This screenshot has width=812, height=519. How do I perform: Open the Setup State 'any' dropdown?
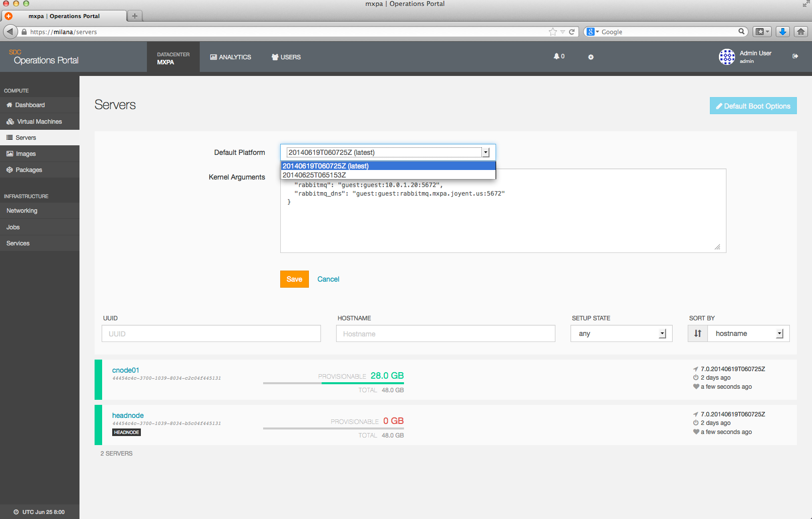tap(621, 333)
